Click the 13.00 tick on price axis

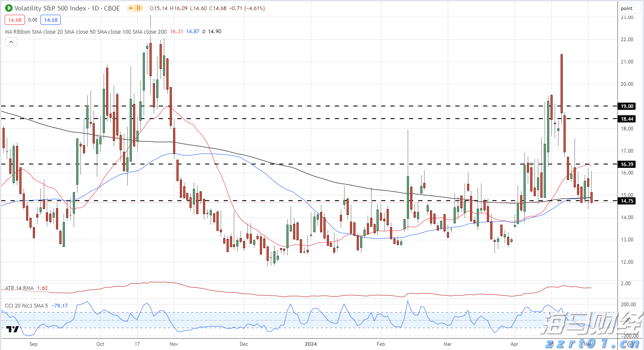[627, 240]
